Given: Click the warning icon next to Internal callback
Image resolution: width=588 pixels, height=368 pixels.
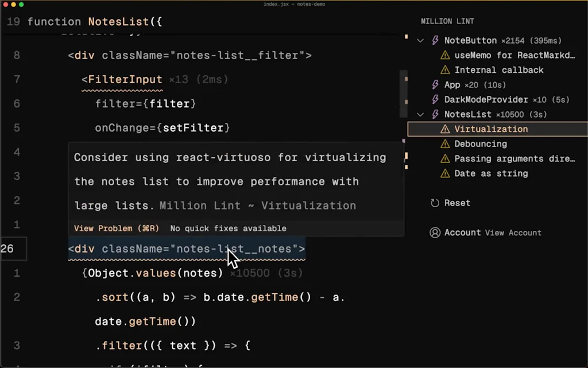Looking at the screenshot, I should 446,69.
